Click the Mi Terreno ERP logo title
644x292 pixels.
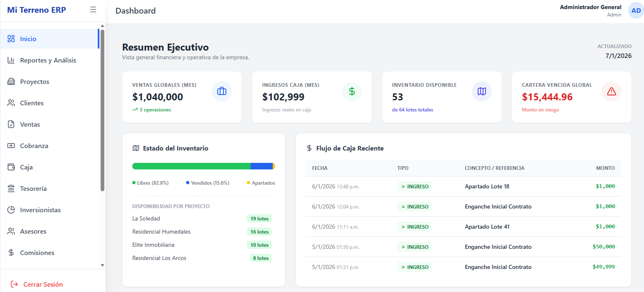pos(37,10)
